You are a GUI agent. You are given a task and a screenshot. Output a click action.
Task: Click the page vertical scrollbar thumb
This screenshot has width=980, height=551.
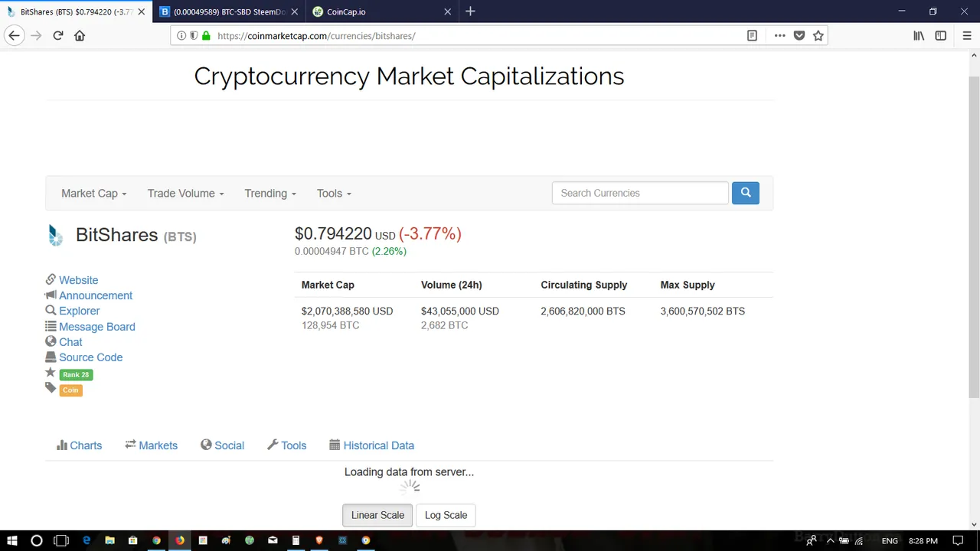pyautogui.click(x=974, y=237)
